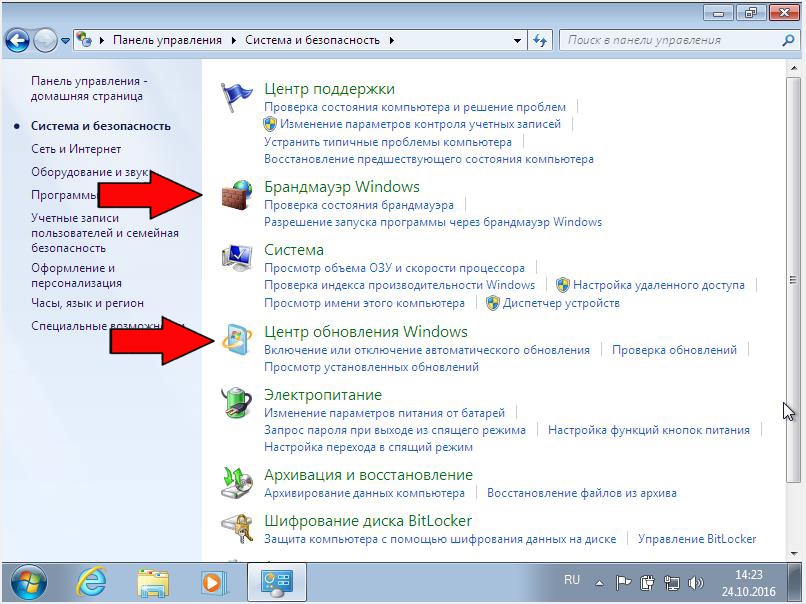Viewport: 806px width, 604px height.
Task: Launch Internet Explorer from the taskbar
Action: coord(91,582)
